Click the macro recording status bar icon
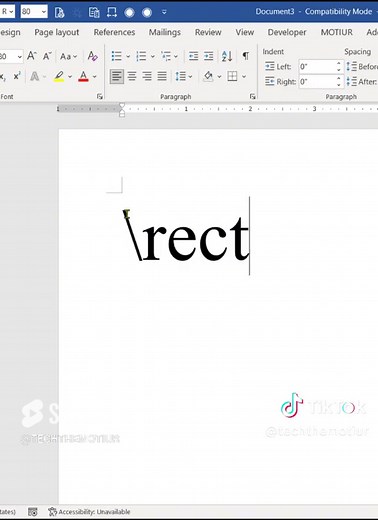The width and height of the screenshot is (378, 520). click(x=33, y=512)
